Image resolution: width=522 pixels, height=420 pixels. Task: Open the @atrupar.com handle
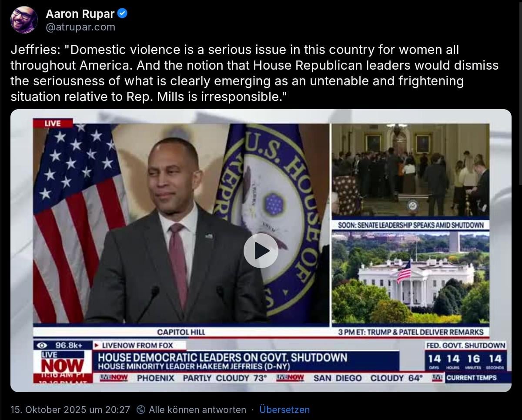pos(80,27)
